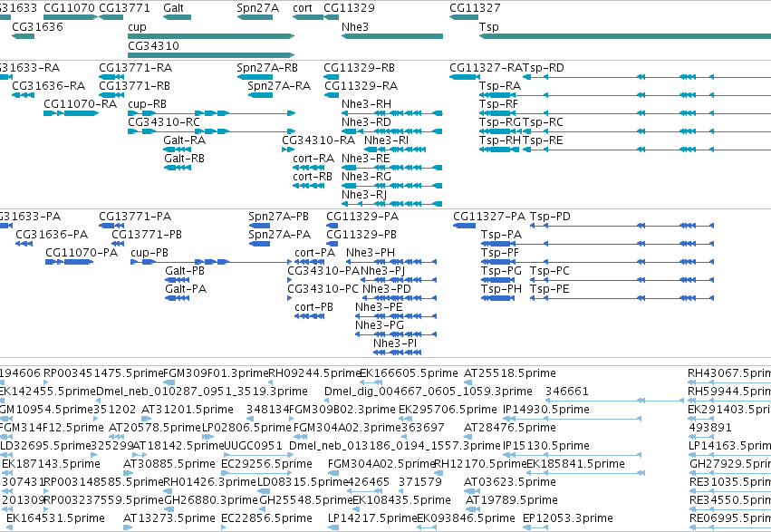Select the Spn27A-PB protein
This screenshot has height=532, width=771.
259,226
